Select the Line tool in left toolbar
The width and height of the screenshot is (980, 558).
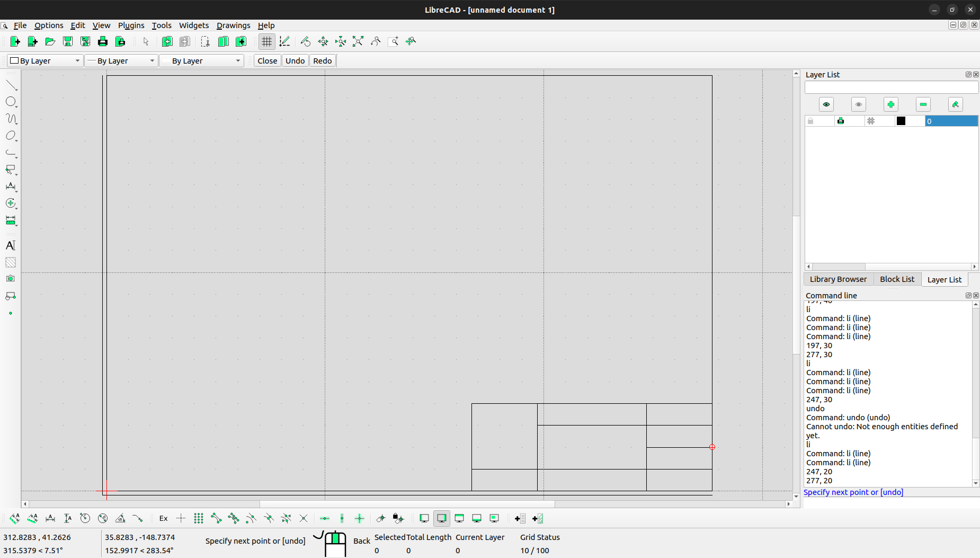(x=11, y=85)
